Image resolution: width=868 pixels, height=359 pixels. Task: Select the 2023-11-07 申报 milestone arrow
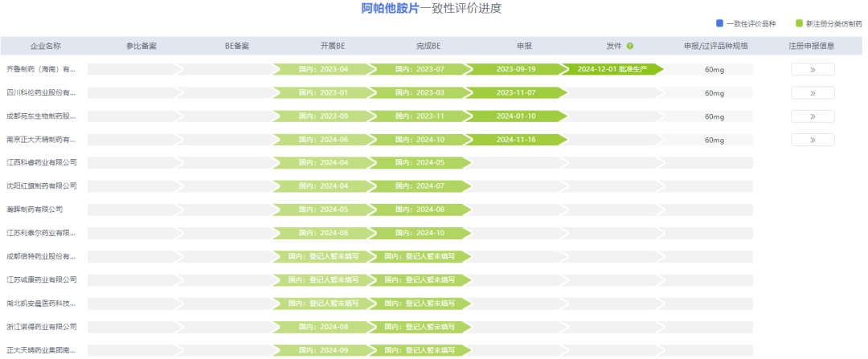point(516,93)
